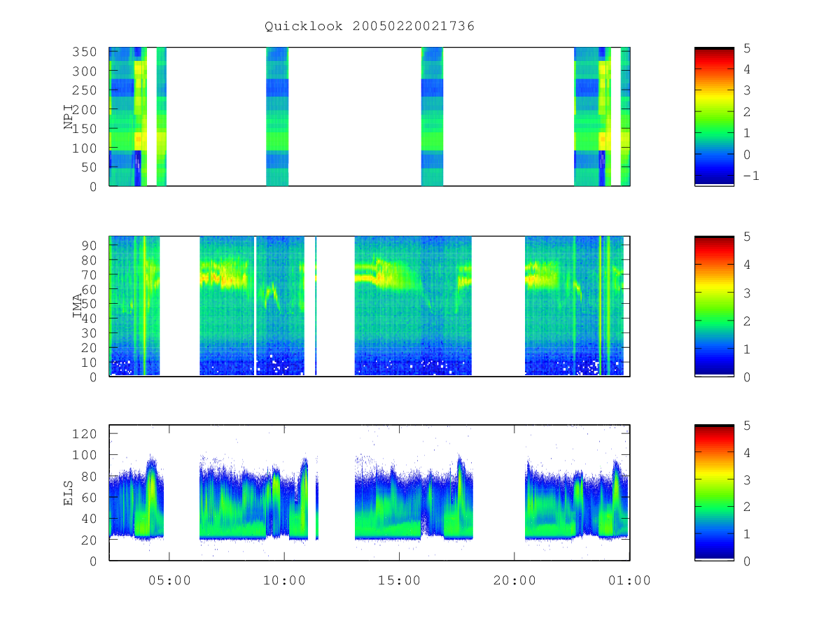Screen dimensions: 840x630
Task: Click the "15:00" time tick label
Action: (x=400, y=580)
